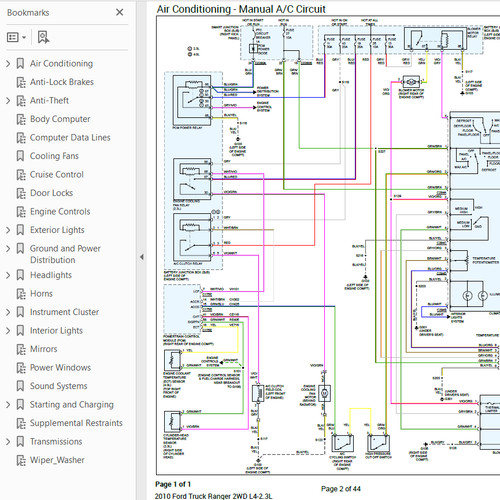The image size is (500, 500).
Task: Click the Exterior Lights bookmark icon
Action: coord(20,230)
